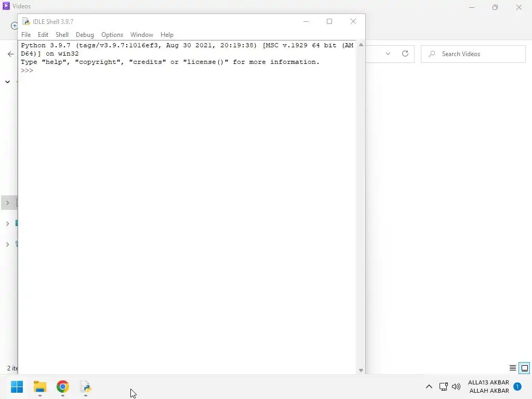
Task: Click the Python IDLE taskbar icon
Action: (x=86, y=387)
